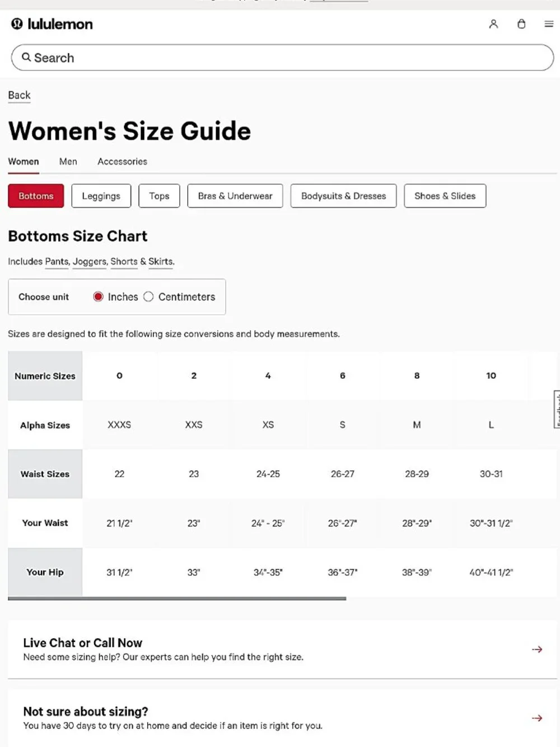The image size is (560, 747).
Task: Open the Skirts link
Action: 161,262
